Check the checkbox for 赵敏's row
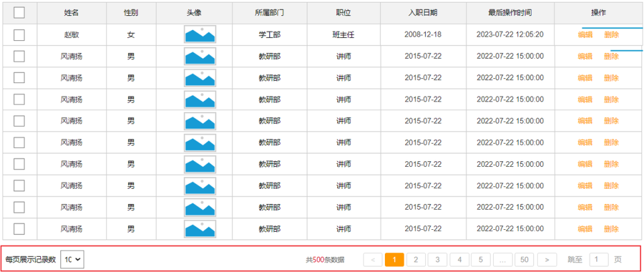Viewport: 644px width, 272px height. pos(19,35)
